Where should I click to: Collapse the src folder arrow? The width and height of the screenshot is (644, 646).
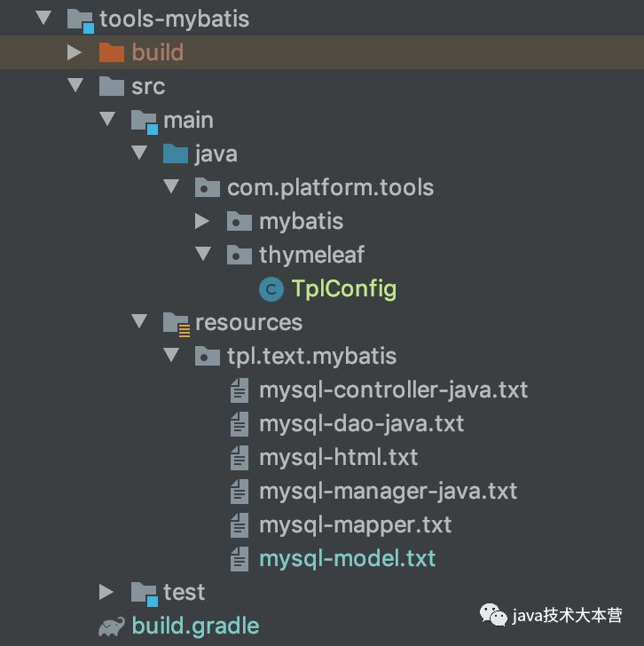pyautogui.click(x=75, y=85)
